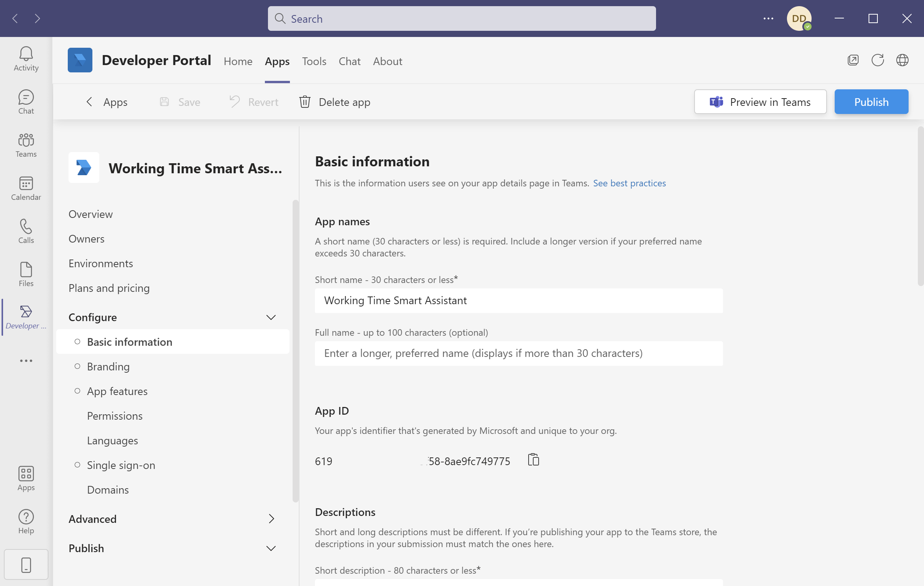Viewport: 924px width, 586px height.
Task: Click the Apps sidebar icon
Action: (25, 478)
